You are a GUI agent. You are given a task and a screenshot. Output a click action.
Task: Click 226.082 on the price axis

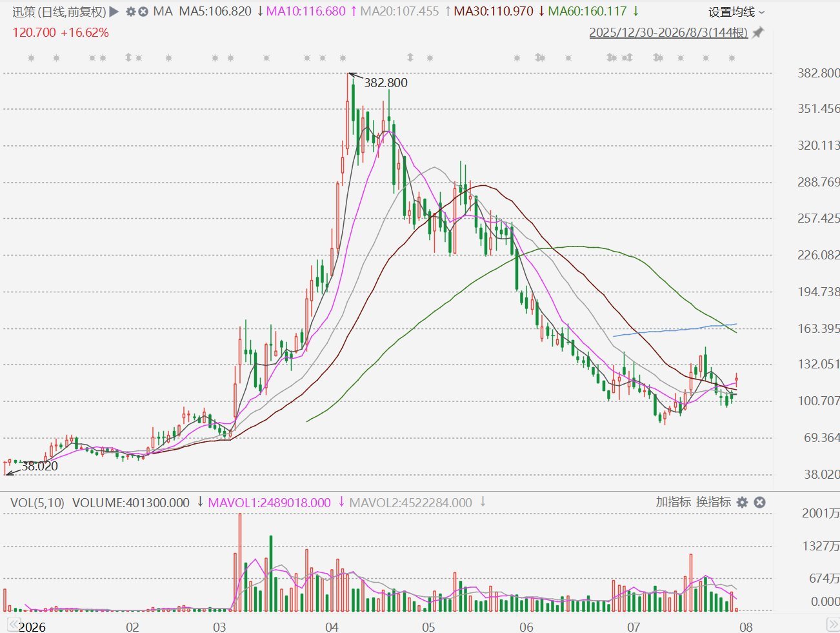coord(819,255)
